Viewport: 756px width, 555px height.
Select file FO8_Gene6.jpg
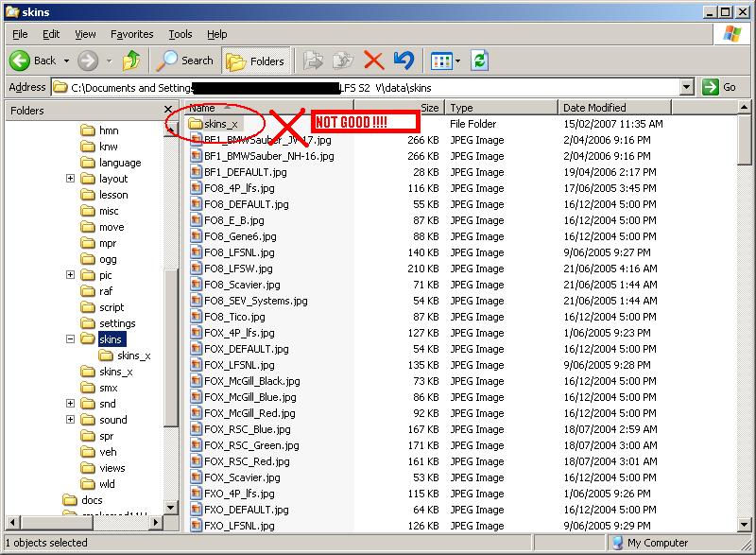coord(240,236)
